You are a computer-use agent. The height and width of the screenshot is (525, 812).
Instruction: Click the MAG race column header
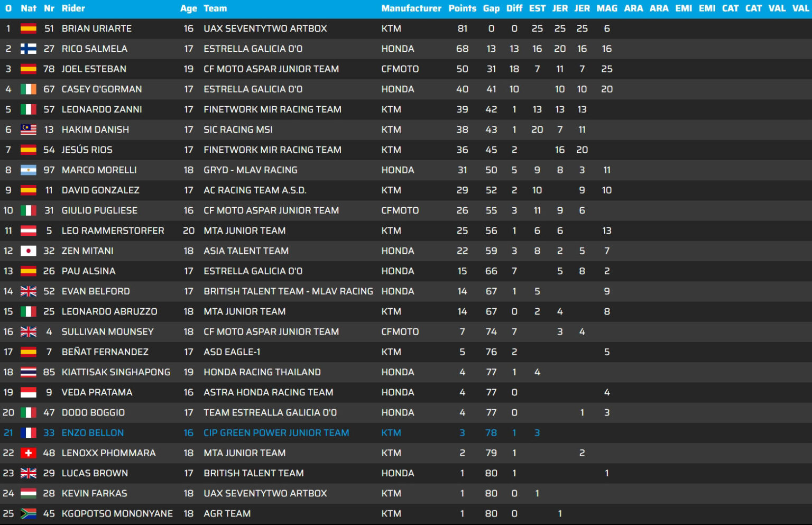[x=606, y=8]
